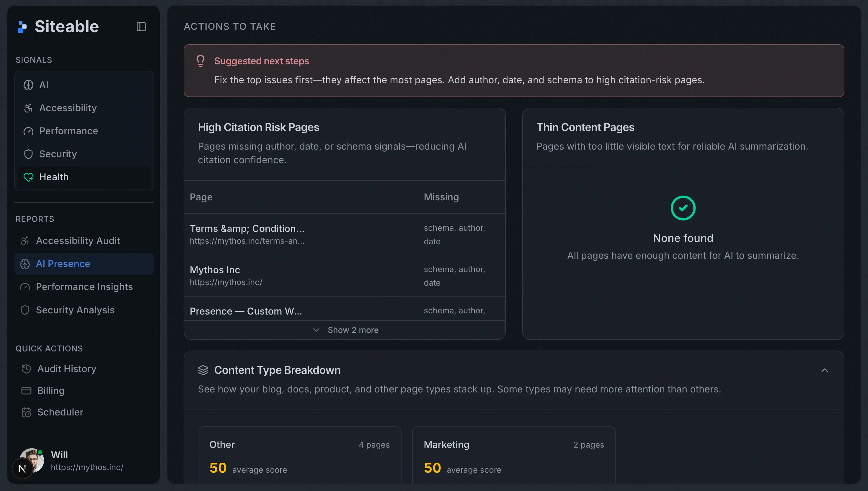Click the Security shield icon under Signals
The height and width of the screenshot is (491, 868).
[28, 154]
